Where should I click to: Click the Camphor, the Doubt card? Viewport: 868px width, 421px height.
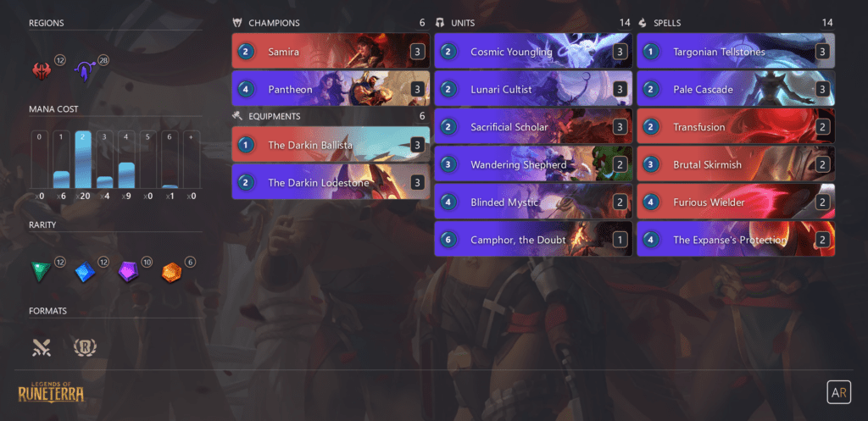pyautogui.click(x=533, y=239)
